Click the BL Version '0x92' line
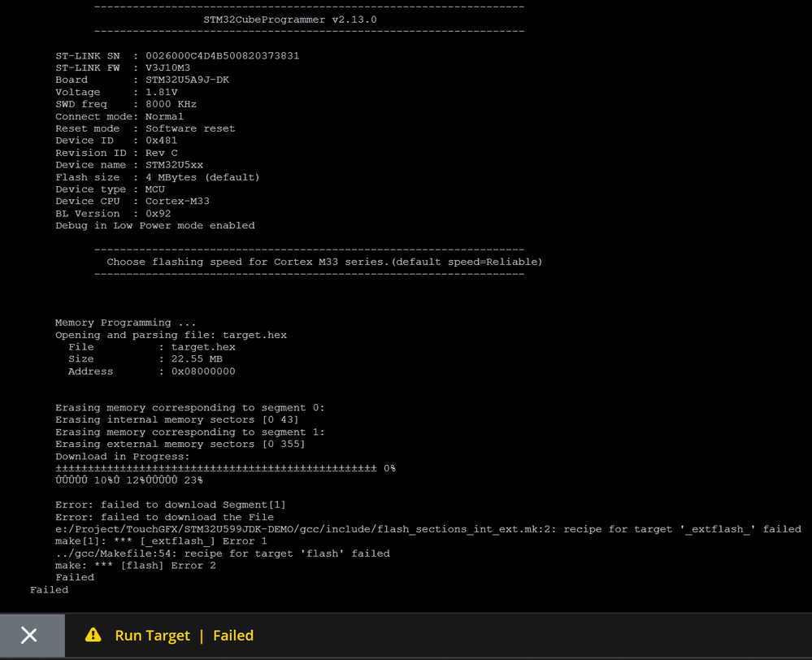This screenshot has width=812, height=660. click(113, 214)
